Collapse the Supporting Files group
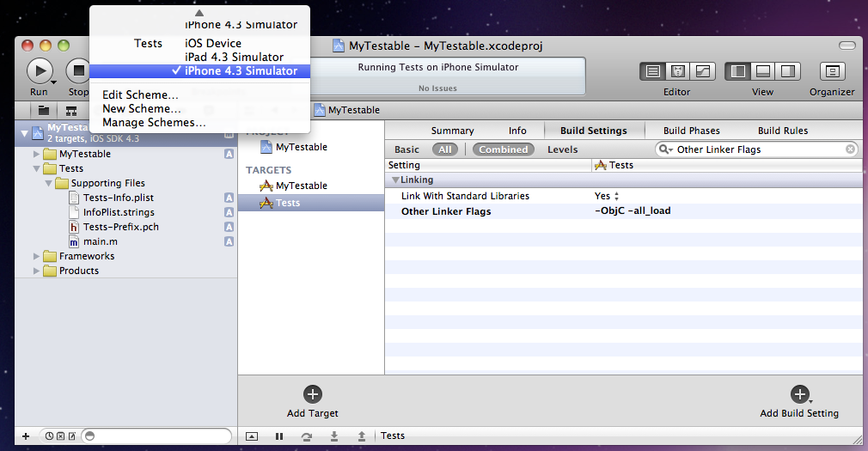This screenshot has width=868, height=451. pyautogui.click(x=49, y=183)
